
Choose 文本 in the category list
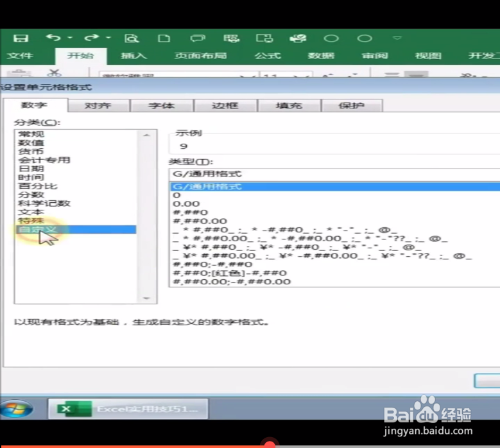point(31,212)
